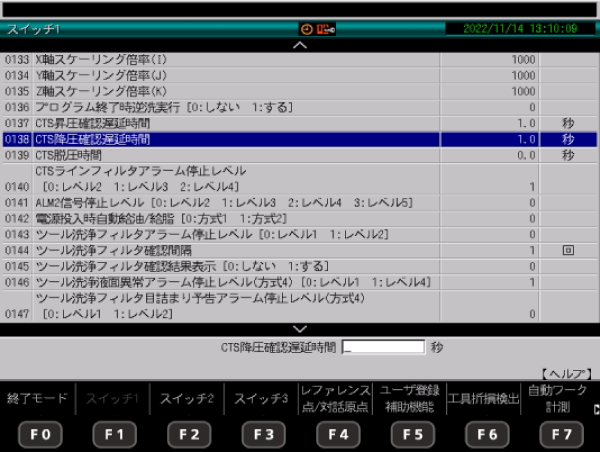Click the clock status icon in header
The image size is (600, 452).
(307, 29)
